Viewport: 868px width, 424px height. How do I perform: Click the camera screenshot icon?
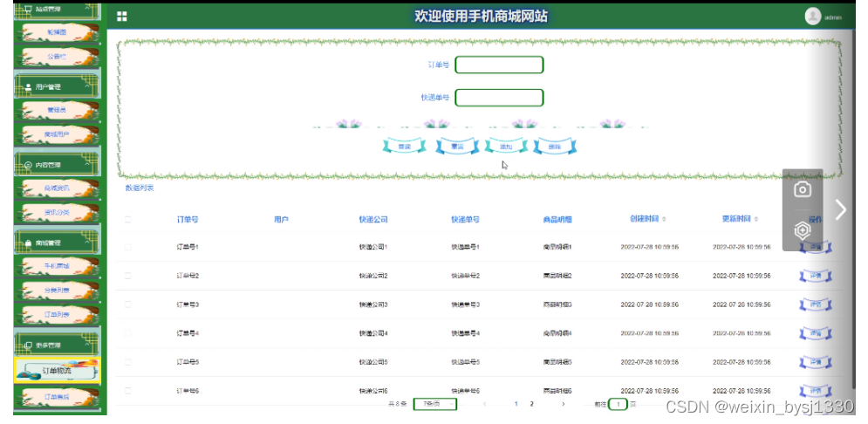pos(802,190)
